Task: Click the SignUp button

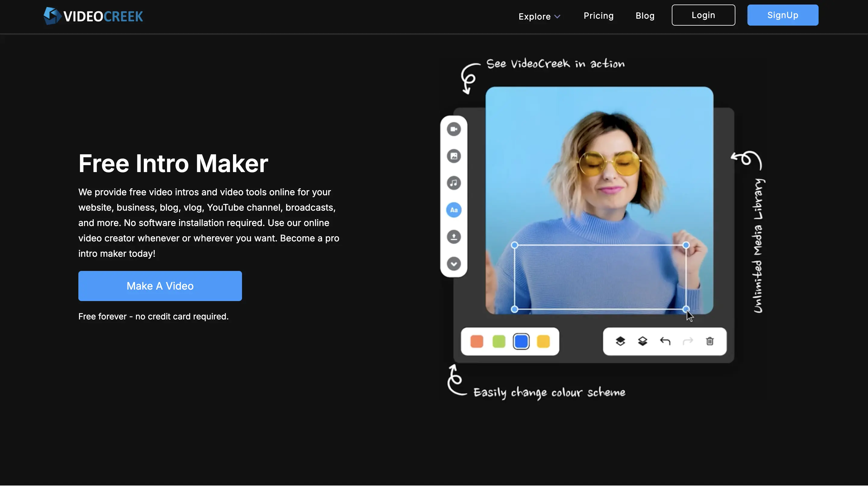Action: 783,15
